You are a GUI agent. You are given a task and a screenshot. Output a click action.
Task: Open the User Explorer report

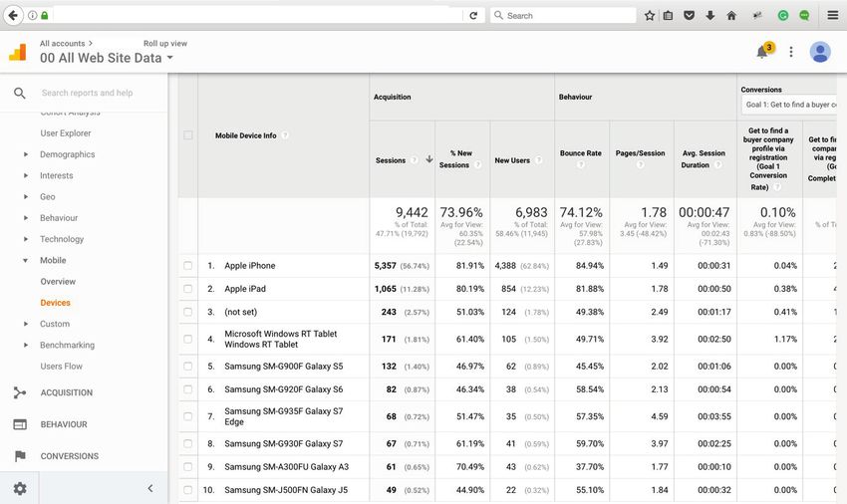(66, 132)
